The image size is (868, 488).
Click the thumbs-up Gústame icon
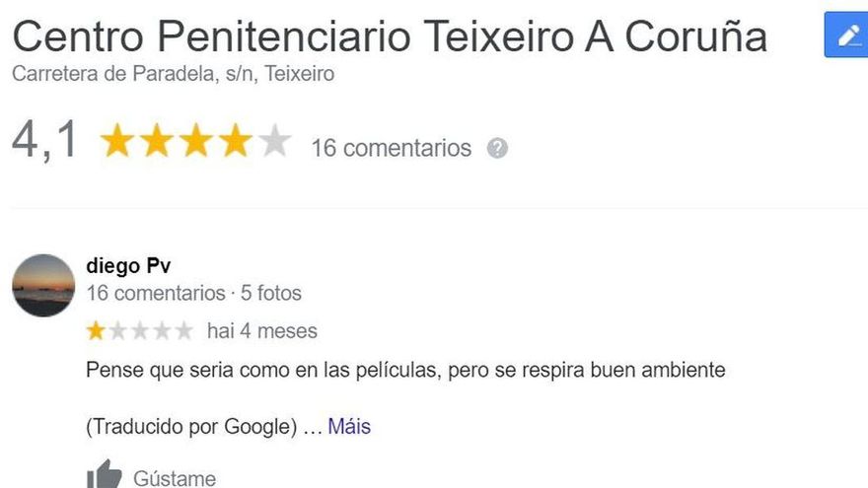[105, 475]
